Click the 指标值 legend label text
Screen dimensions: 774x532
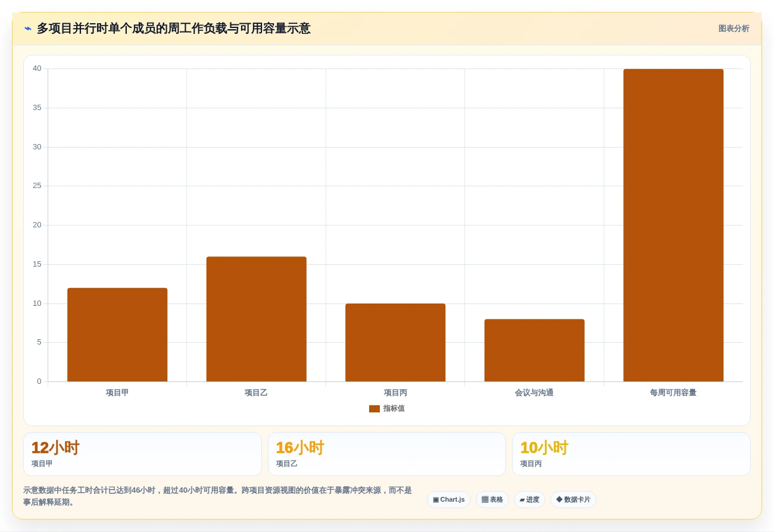coord(394,409)
